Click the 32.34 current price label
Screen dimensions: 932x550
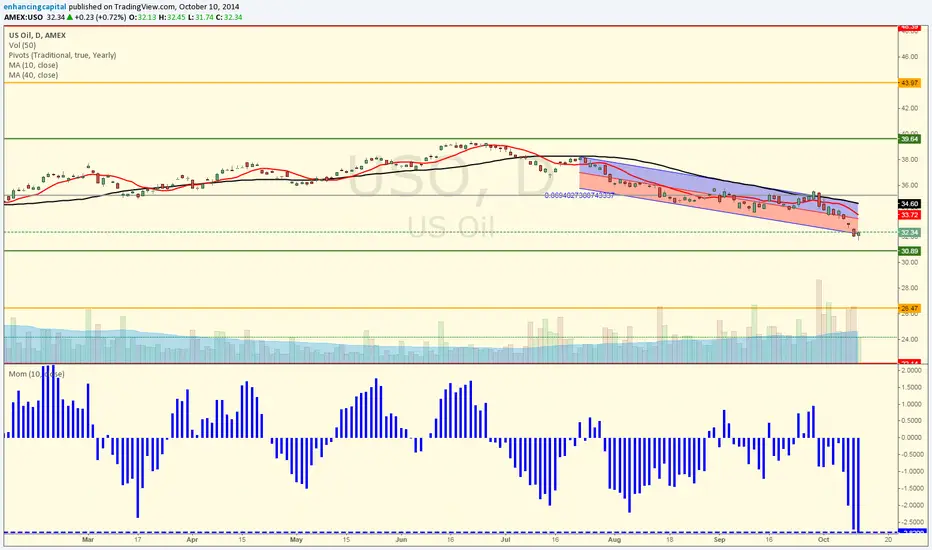coord(909,232)
